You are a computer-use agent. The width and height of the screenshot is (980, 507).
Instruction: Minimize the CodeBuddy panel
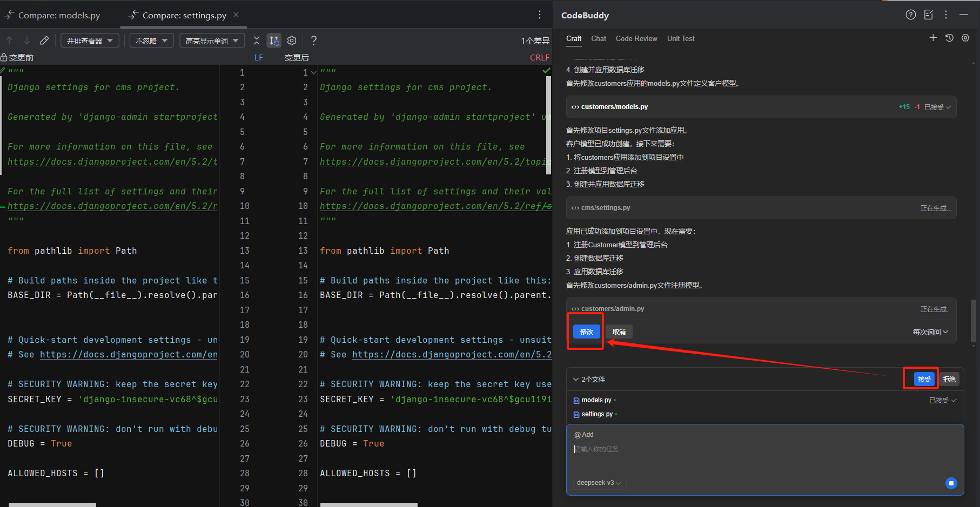pos(964,15)
